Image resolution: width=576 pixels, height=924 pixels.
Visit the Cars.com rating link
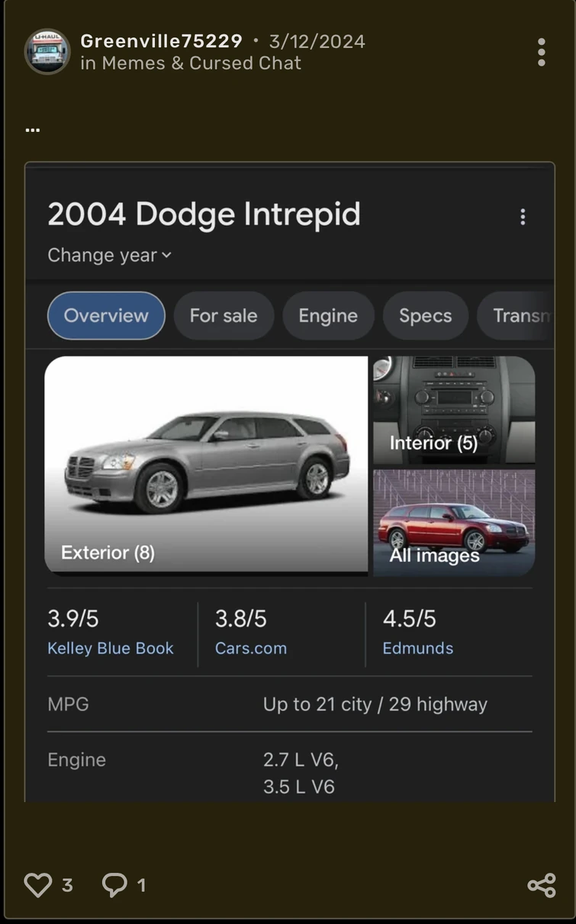pos(251,649)
